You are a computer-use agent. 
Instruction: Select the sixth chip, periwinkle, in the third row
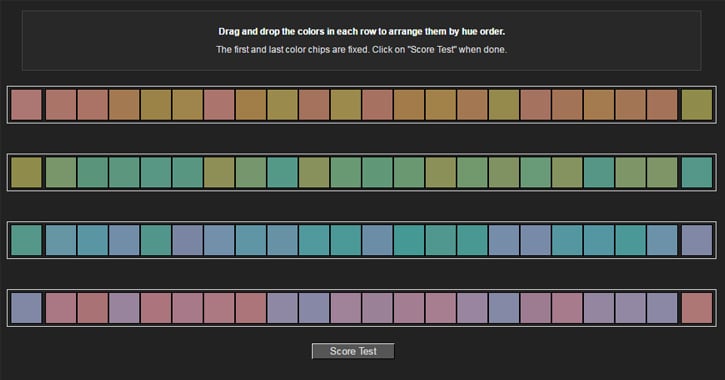tap(187, 240)
